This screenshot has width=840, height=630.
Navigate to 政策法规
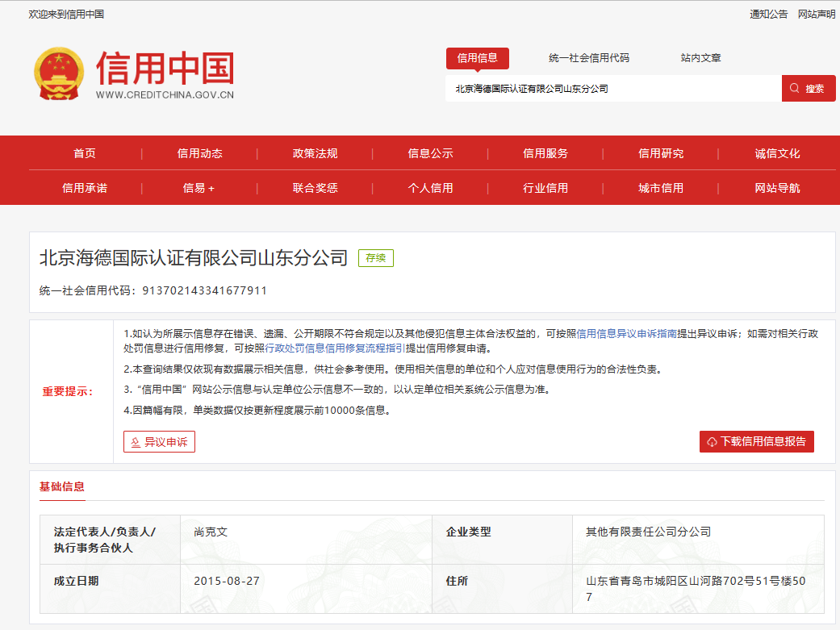(313, 152)
